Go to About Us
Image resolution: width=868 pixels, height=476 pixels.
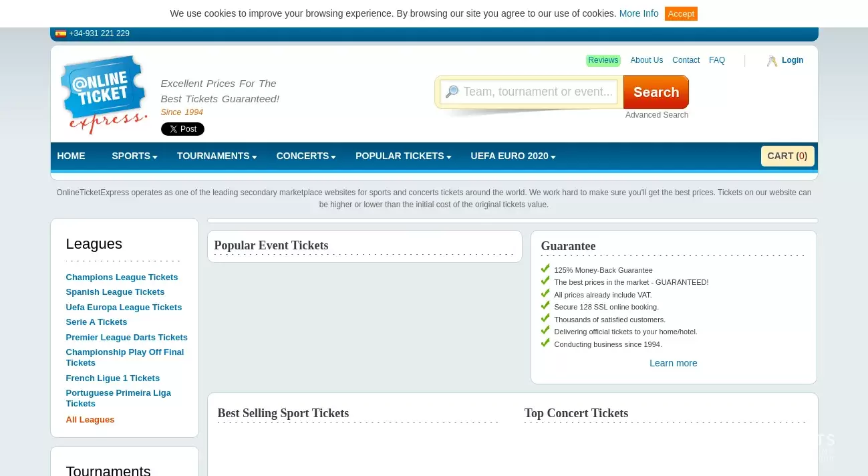tap(647, 60)
